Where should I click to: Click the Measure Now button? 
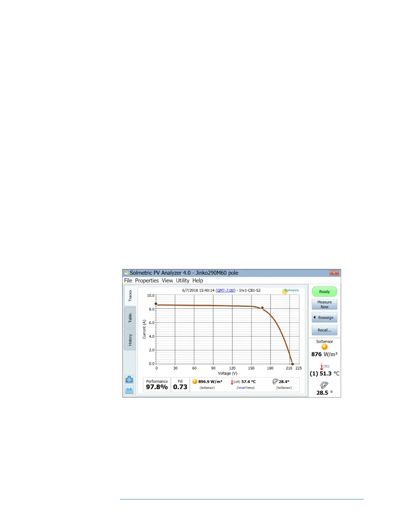(324, 304)
